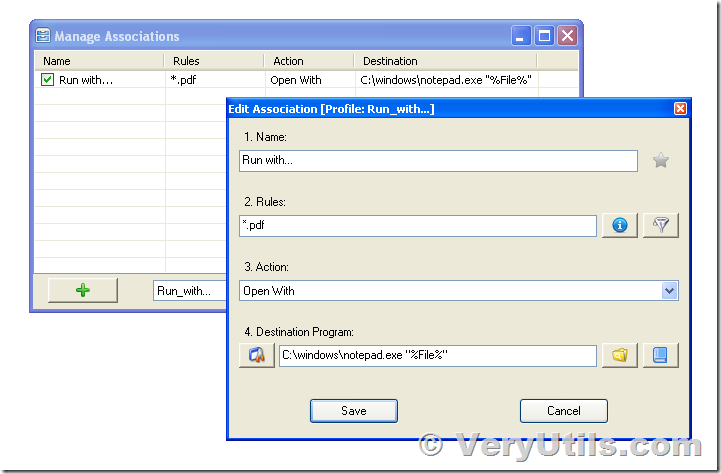Open the blue info button next to Rules

pos(620,225)
